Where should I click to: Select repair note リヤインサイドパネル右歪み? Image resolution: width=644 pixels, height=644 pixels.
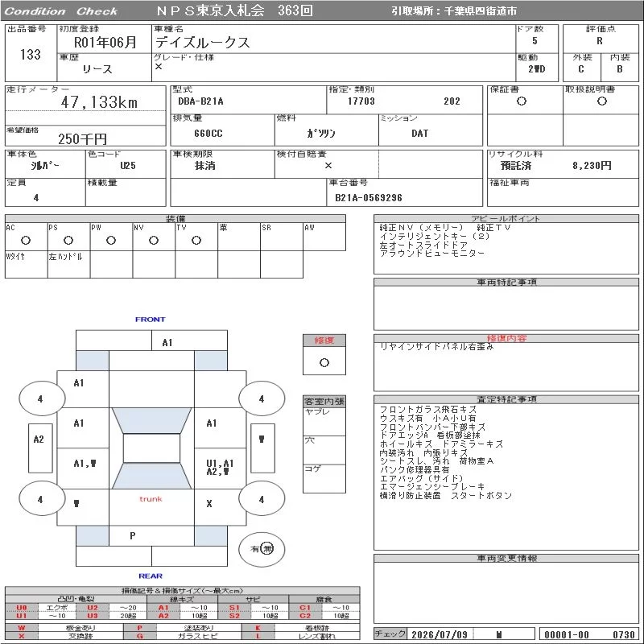(436, 347)
